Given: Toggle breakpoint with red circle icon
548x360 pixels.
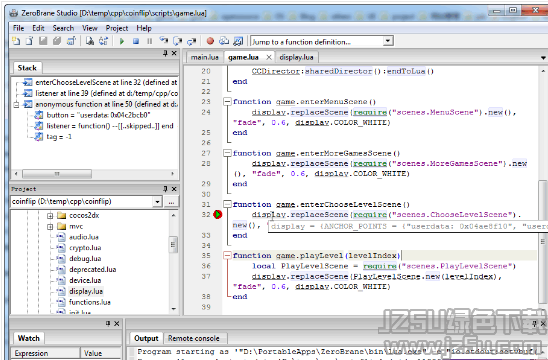Looking at the screenshot, I should pyautogui.click(x=210, y=41).
